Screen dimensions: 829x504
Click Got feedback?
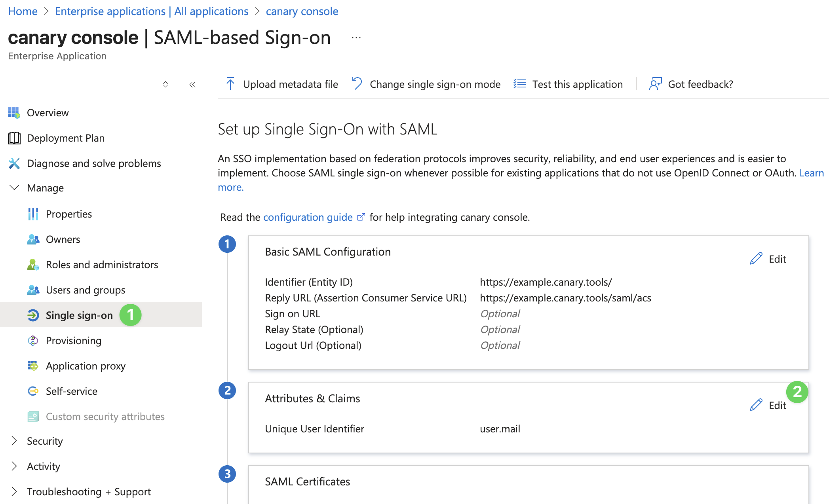point(691,84)
